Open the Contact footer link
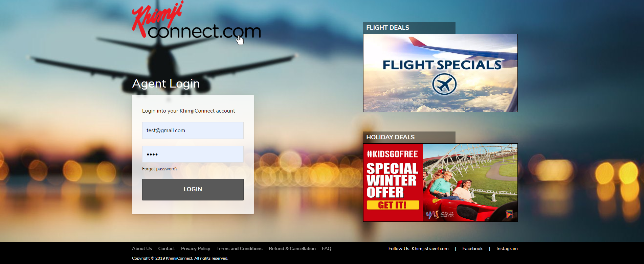This screenshot has width=644, height=264. coord(166,248)
